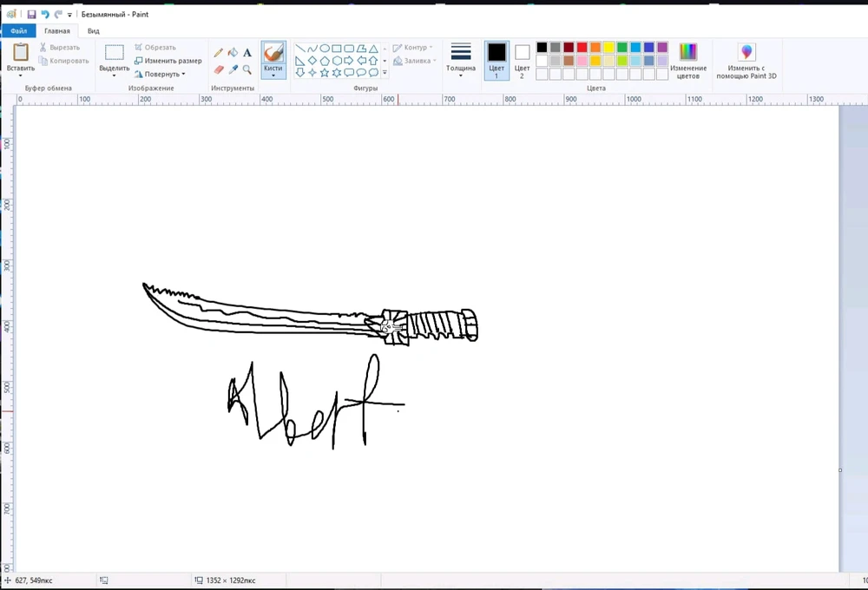Viewport: 868px width, 590px height.
Task: Choose the Text tool (A)
Action: click(x=247, y=53)
